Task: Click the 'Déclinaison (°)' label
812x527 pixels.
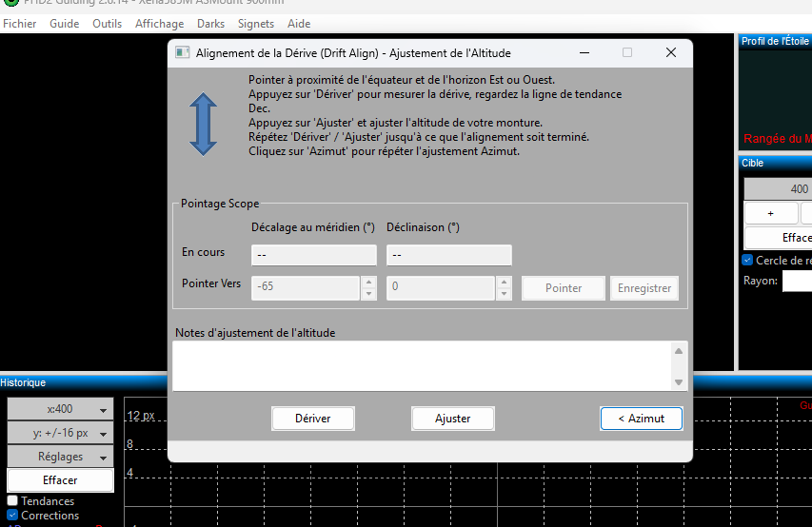Action: point(423,227)
